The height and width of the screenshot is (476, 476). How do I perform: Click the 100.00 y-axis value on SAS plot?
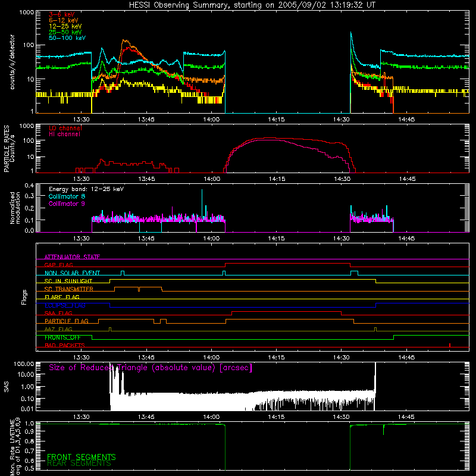coord(24,364)
